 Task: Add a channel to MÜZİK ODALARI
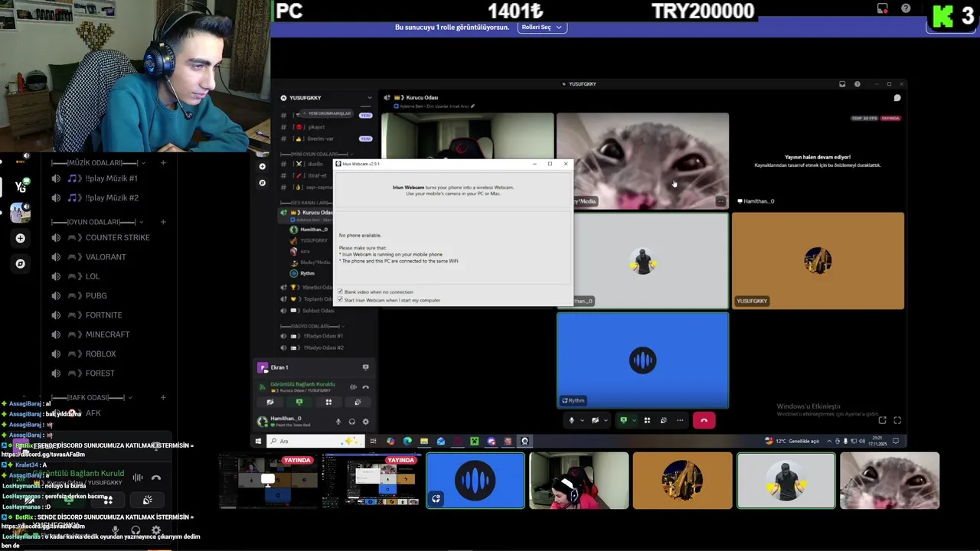163,162
